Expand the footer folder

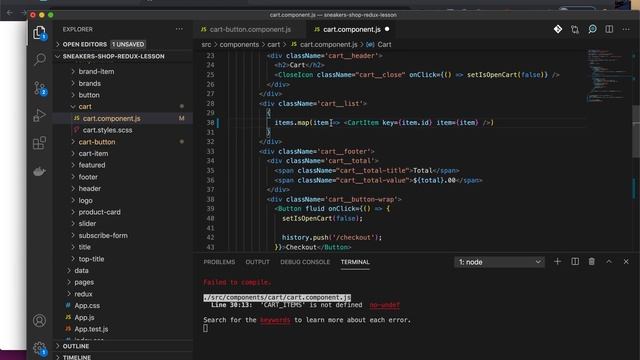88,177
